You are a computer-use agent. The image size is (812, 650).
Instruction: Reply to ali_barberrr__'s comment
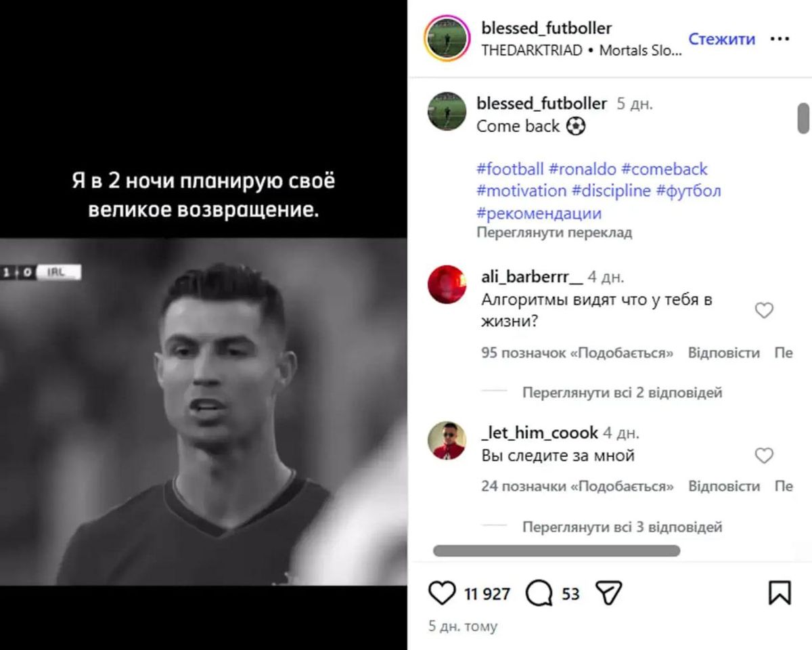pos(724,353)
